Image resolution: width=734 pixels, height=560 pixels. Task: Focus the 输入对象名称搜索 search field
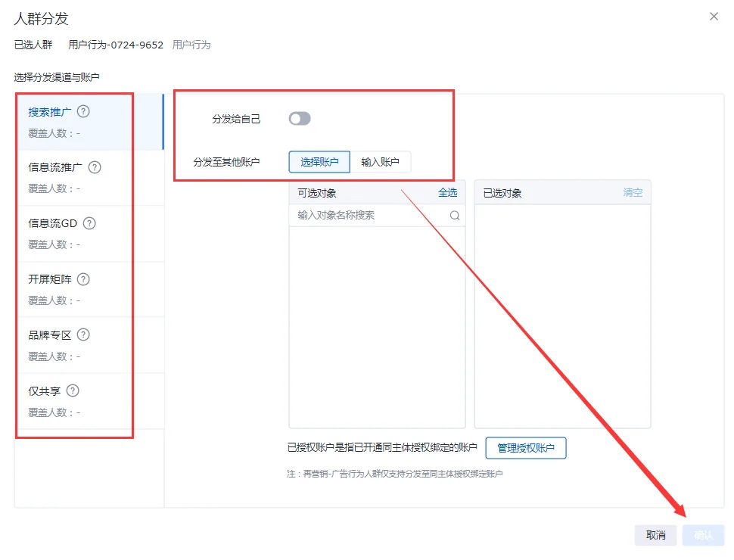pyautogui.click(x=378, y=216)
